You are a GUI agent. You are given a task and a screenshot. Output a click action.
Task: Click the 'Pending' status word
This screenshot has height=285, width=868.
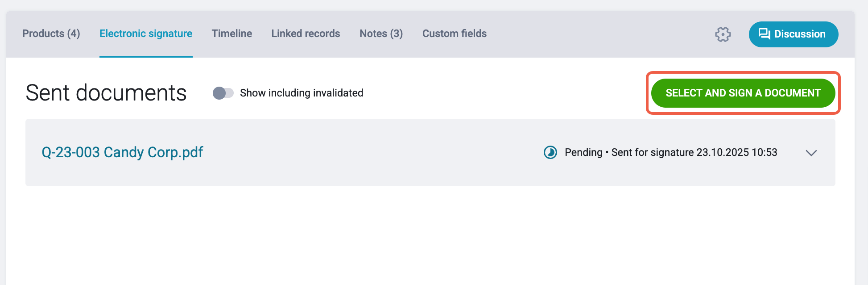click(x=583, y=152)
